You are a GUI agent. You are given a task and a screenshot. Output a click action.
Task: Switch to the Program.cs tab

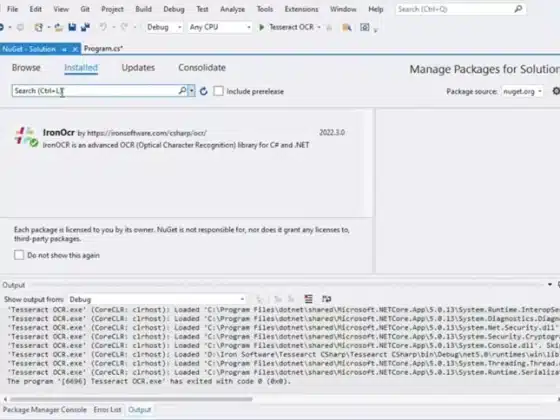pyautogui.click(x=104, y=49)
